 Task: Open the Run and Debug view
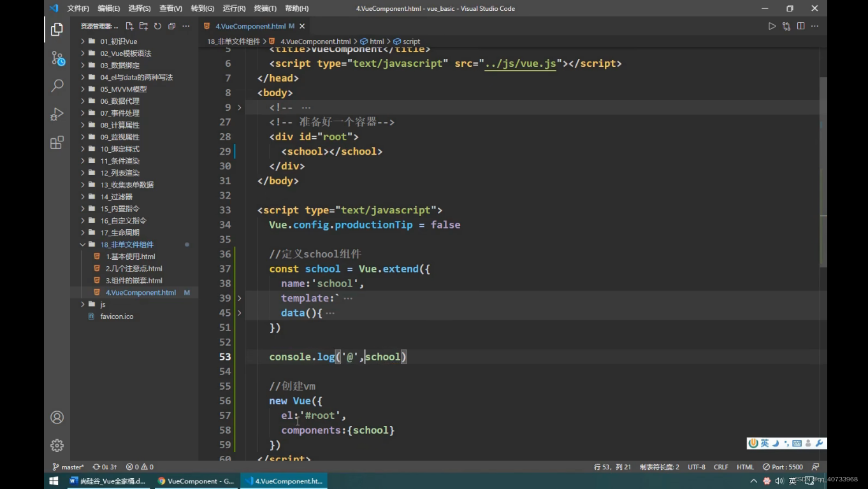57,114
